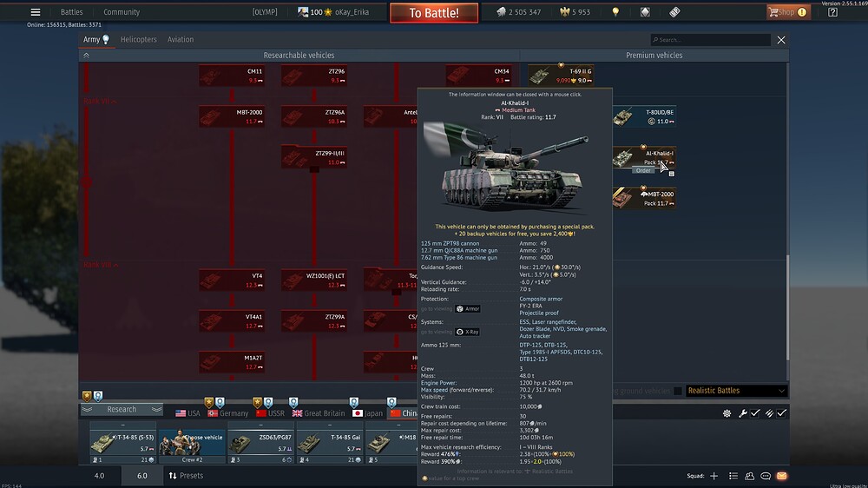Open the slot bar gear settings
868x488 pixels.
pos(727,413)
